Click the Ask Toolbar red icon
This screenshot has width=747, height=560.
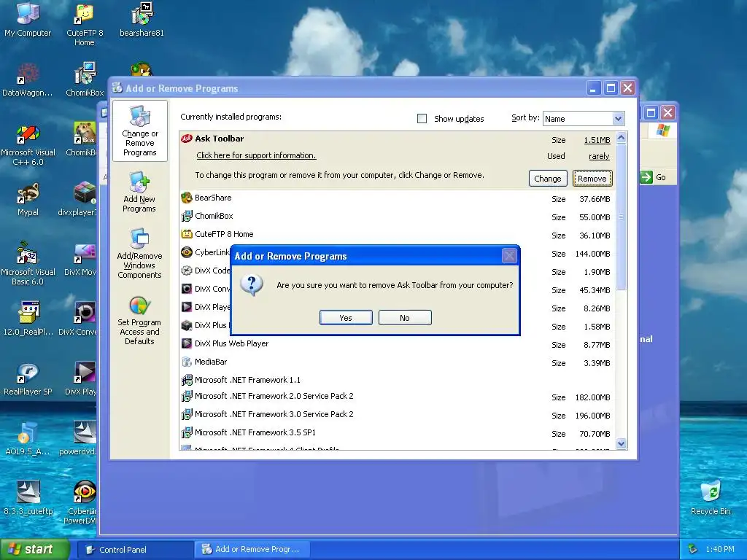tap(186, 139)
